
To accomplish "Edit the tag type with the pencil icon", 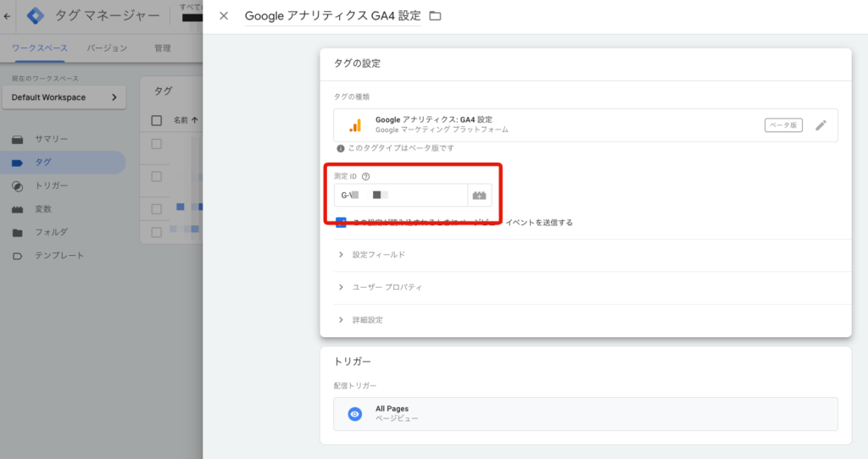I will point(821,125).
